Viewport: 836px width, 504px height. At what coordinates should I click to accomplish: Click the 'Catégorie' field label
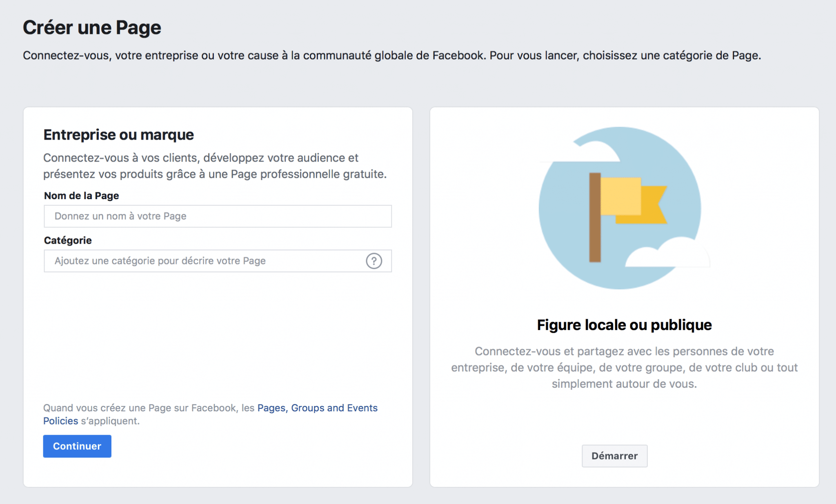pyautogui.click(x=68, y=240)
